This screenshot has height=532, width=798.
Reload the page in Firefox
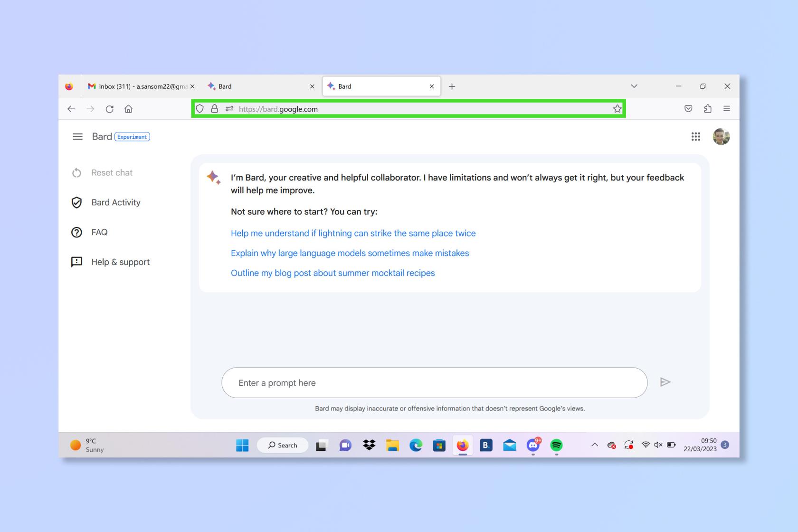(x=110, y=109)
